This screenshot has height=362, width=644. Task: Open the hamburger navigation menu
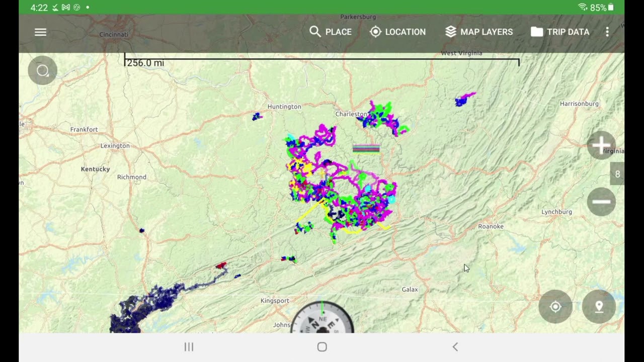pos(40,32)
